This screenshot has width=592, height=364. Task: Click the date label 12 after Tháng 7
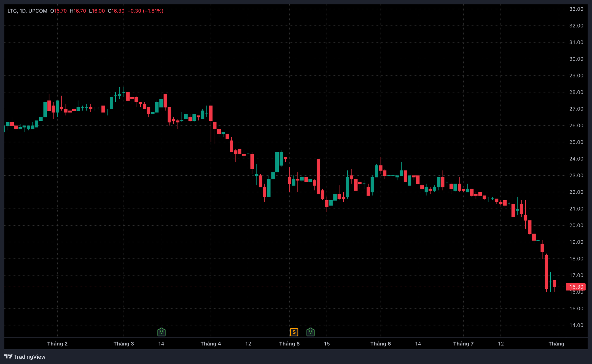click(501, 343)
